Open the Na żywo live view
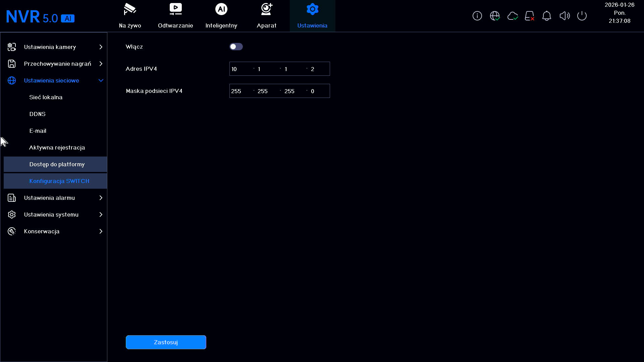Screen dimensions: 644x362 [x=130, y=16]
